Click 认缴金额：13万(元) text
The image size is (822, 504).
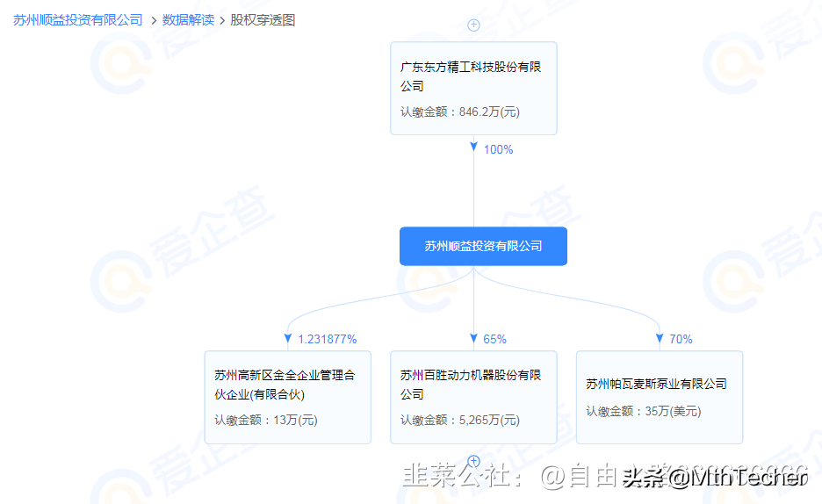[266, 420]
